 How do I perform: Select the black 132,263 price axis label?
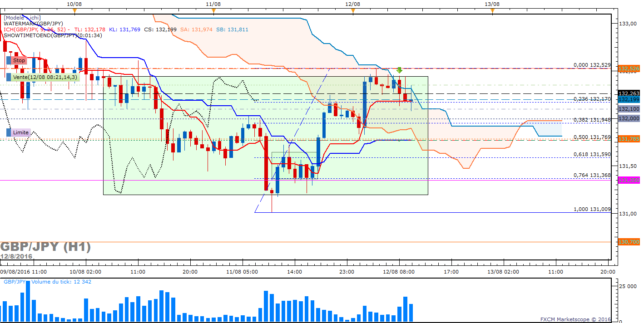[629, 93]
